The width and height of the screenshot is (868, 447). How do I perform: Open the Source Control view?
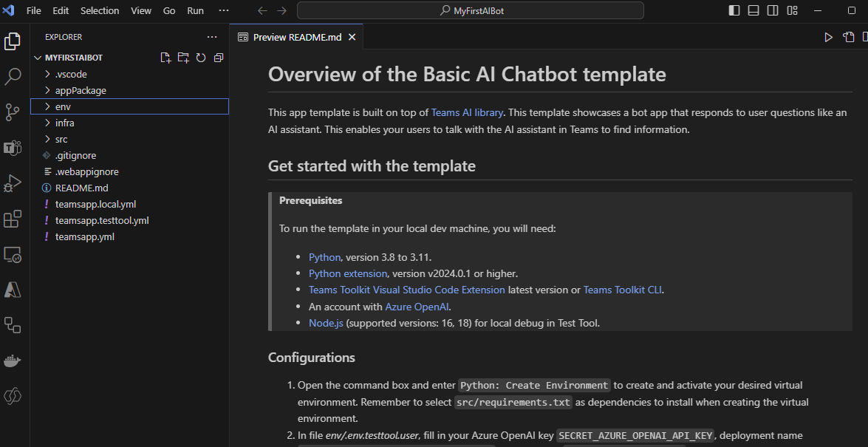(13, 112)
